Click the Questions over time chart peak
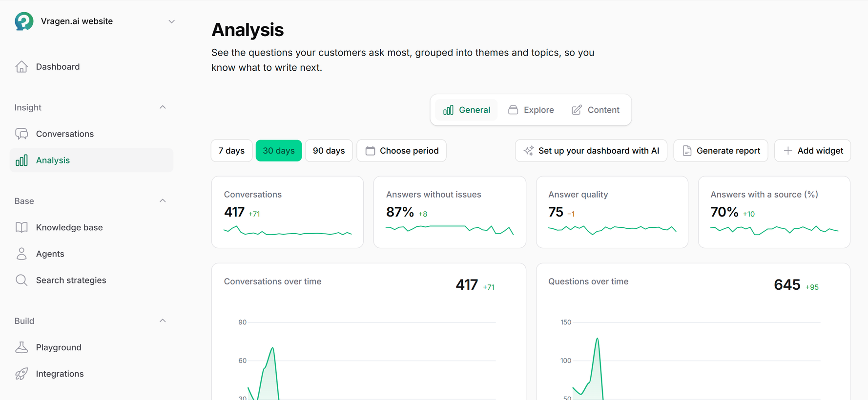The image size is (868, 400). (x=597, y=339)
